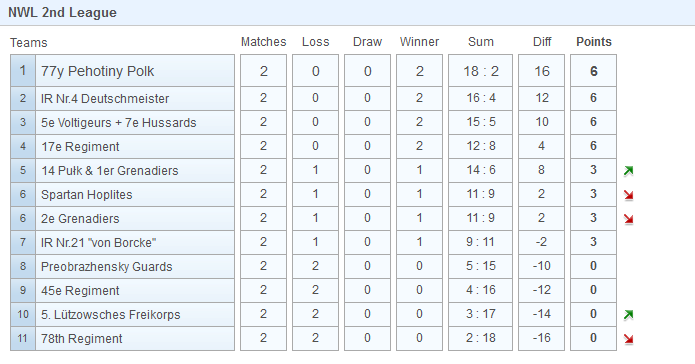Open team 77y Pehotiny Polk
Image resolution: width=695 pixels, height=364 pixels.
coord(98,71)
